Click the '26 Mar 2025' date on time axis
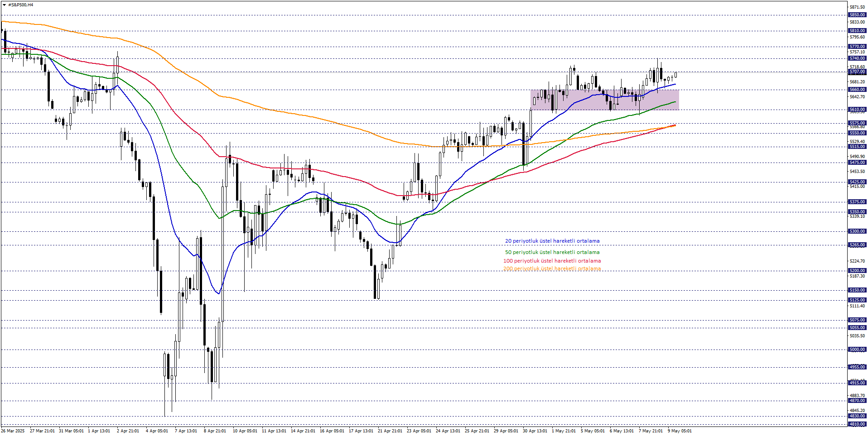Screen dimensions: 868x436 click(x=13, y=431)
